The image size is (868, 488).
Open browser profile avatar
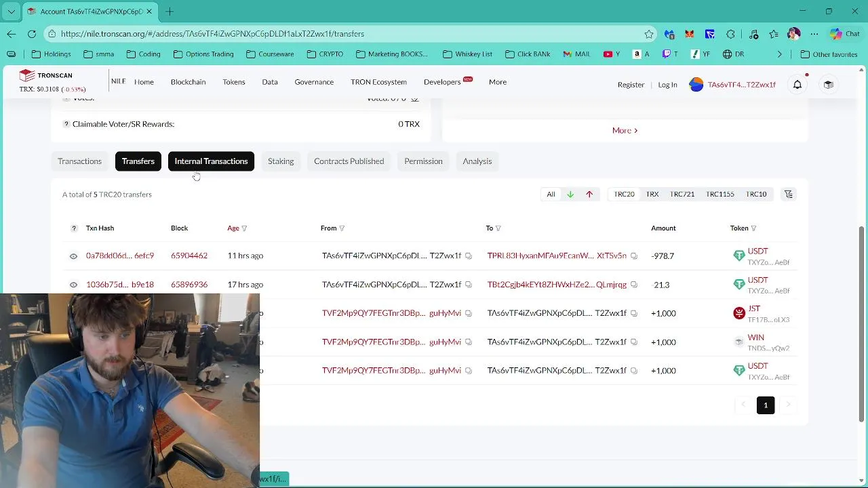click(x=794, y=34)
